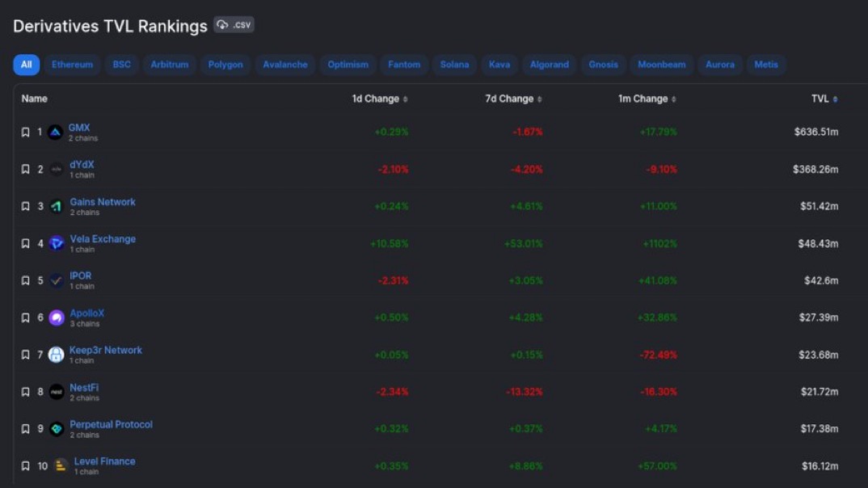Click the Level Finance logo icon
The height and width of the screenshot is (488, 868).
[x=61, y=466]
